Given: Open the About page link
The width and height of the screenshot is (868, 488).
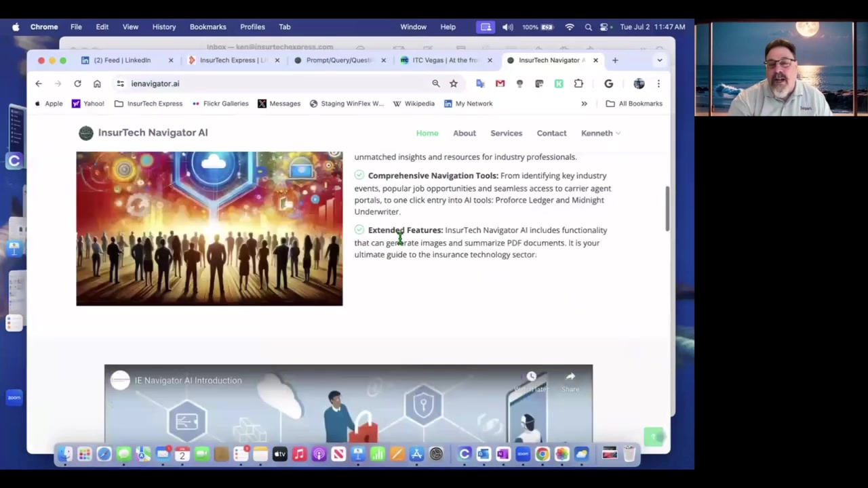Looking at the screenshot, I should coord(465,134).
